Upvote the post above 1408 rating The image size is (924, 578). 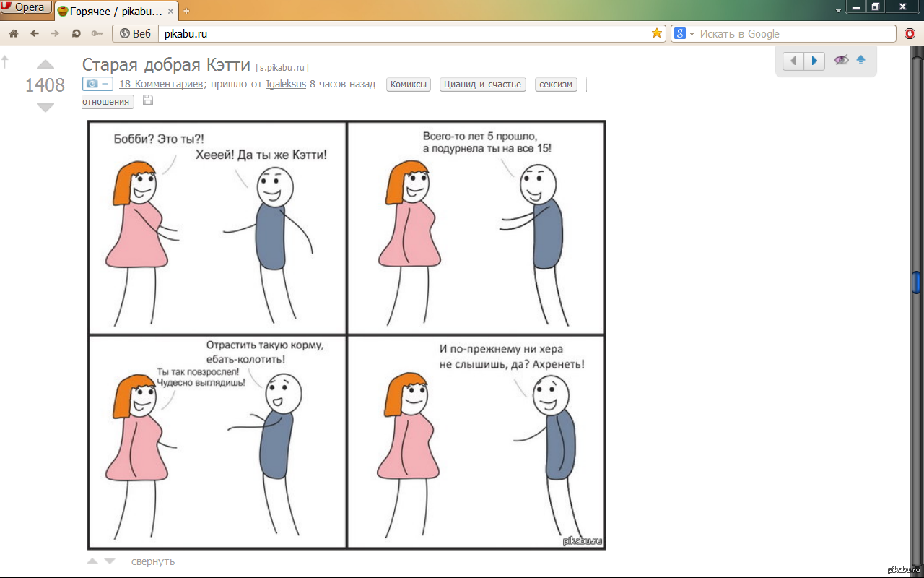[45, 65]
